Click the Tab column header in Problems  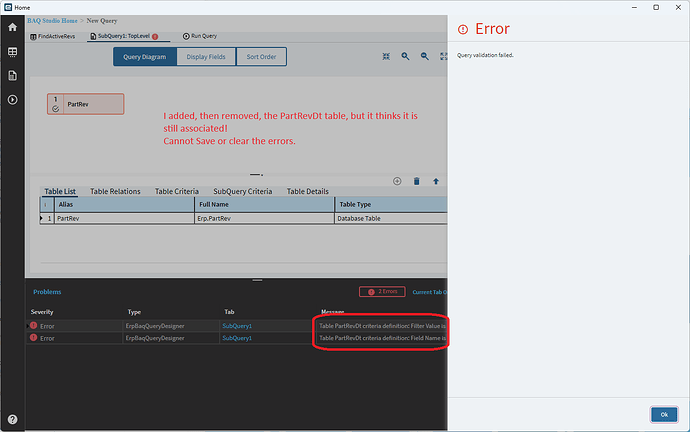pyautogui.click(x=229, y=312)
